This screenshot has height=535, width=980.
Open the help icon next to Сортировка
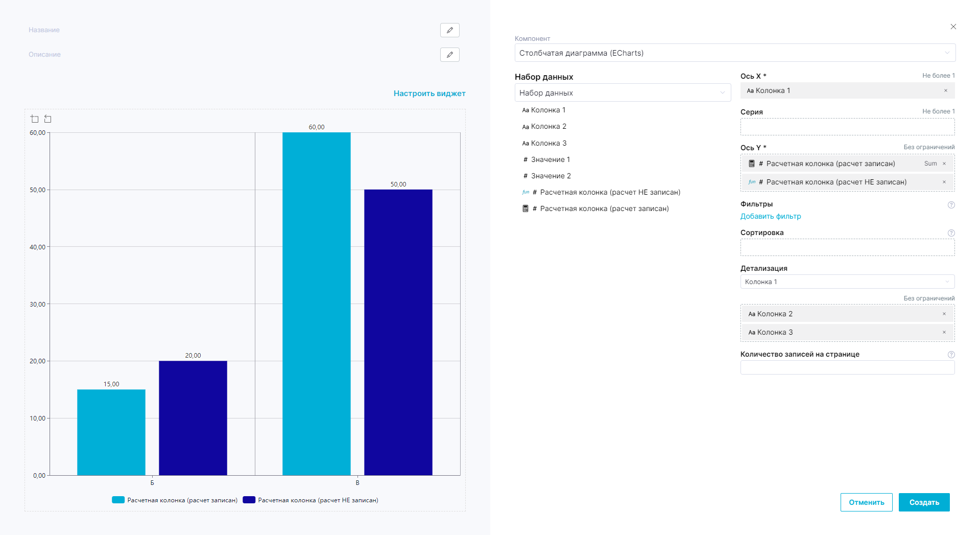coord(951,233)
